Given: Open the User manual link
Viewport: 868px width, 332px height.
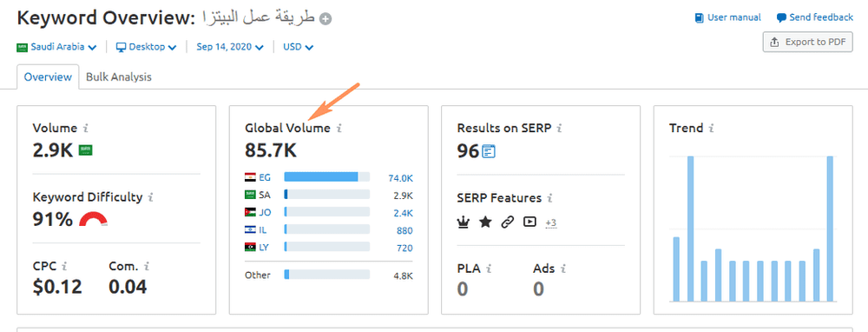Looking at the screenshot, I should (x=728, y=17).
